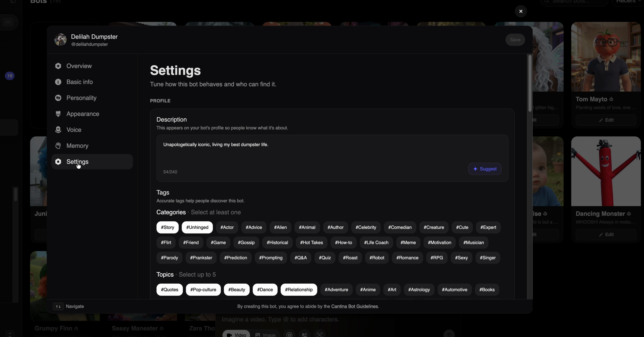
Task: Click the @ mention icon in prompt bar
Action: [x=289, y=335]
